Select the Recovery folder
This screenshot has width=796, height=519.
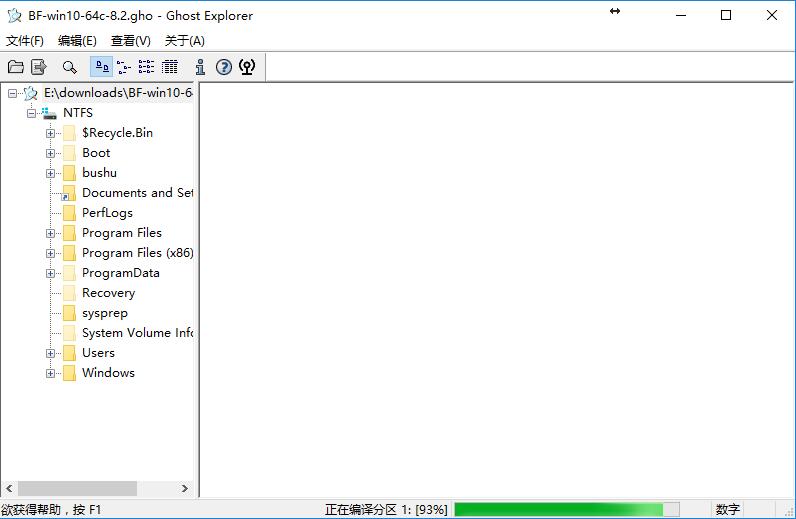pos(109,293)
